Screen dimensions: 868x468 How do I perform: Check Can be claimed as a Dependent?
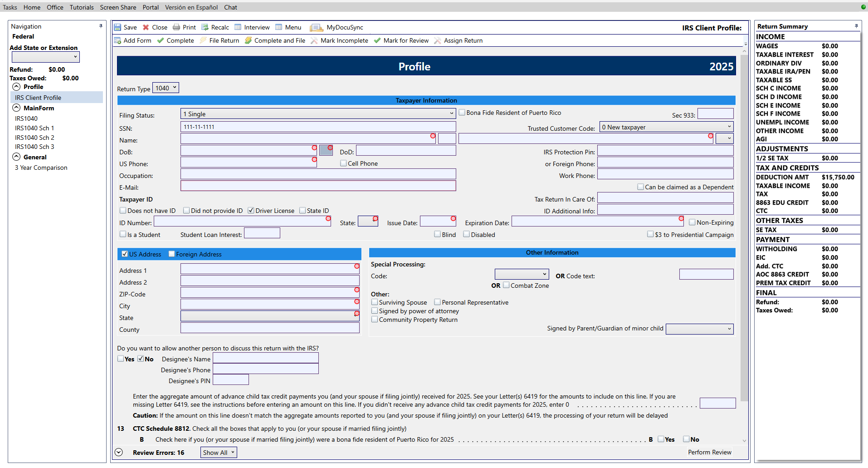point(640,187)
